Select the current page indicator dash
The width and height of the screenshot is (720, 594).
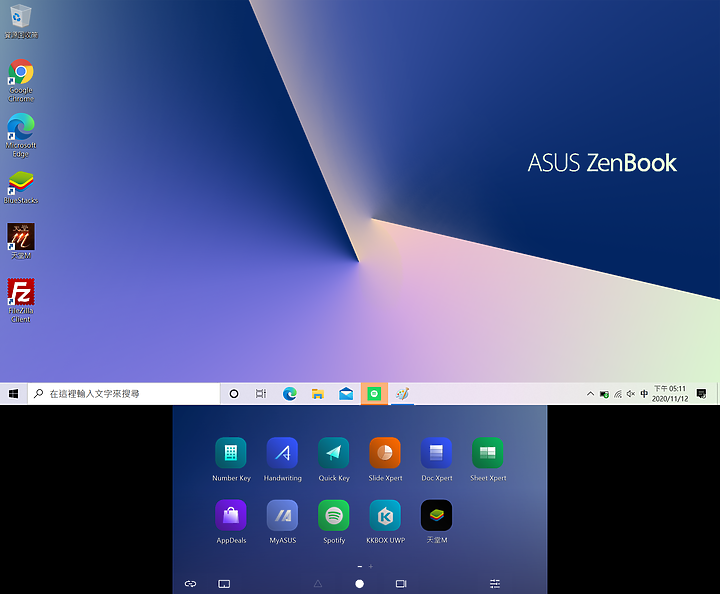(360, 566)
